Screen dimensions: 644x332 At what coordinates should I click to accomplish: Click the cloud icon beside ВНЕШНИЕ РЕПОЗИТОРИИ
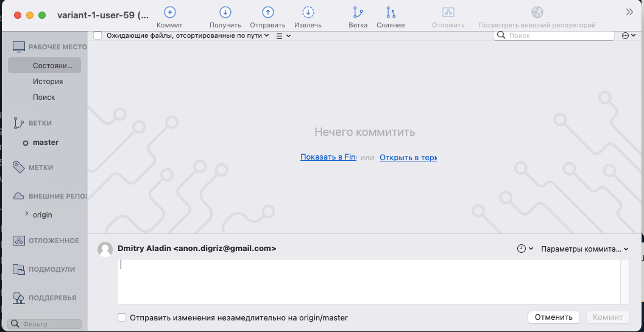click(x=18, y=196)
